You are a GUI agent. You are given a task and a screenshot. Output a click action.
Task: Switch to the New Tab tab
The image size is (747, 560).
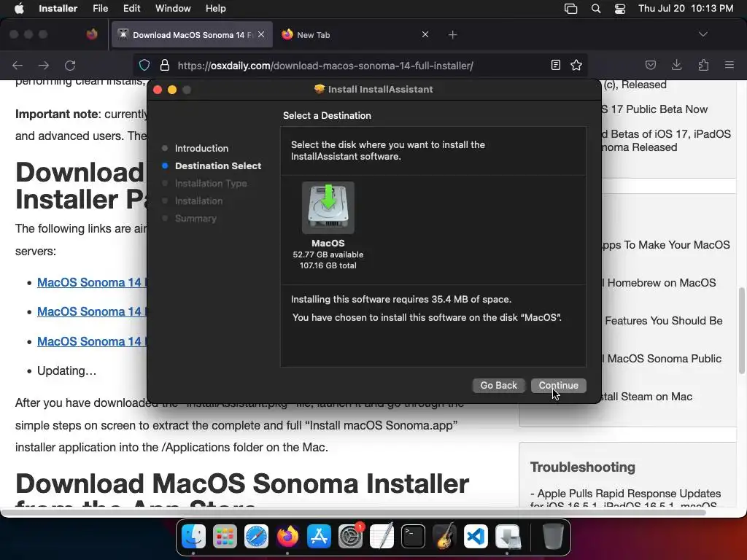coord(355,34)
